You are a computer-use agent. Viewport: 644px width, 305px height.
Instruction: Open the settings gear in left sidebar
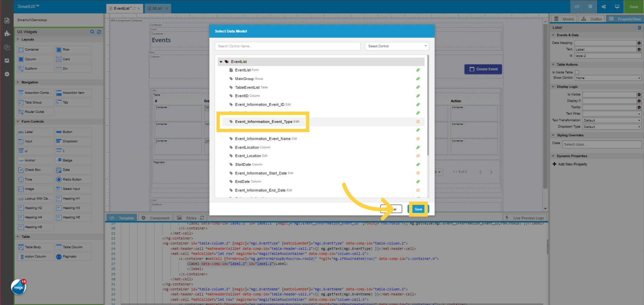click(x=7, y=74)
